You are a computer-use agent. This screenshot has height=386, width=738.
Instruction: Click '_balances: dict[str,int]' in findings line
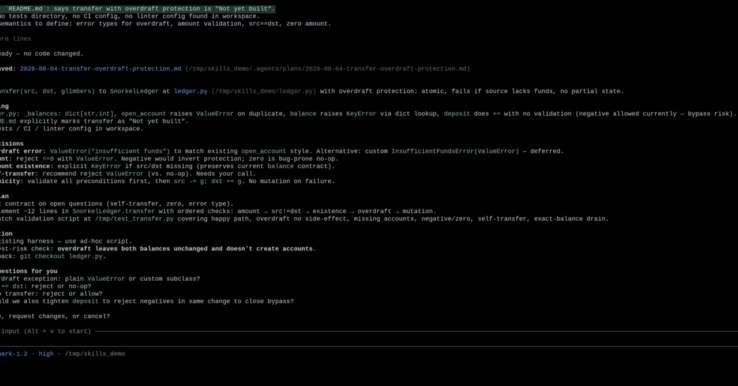tap(68, 114)
